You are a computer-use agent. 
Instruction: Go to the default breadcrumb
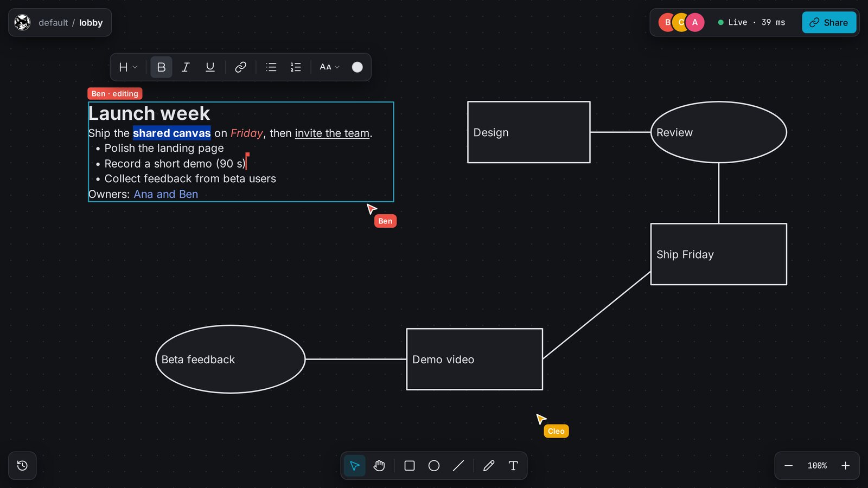(53, 23)
